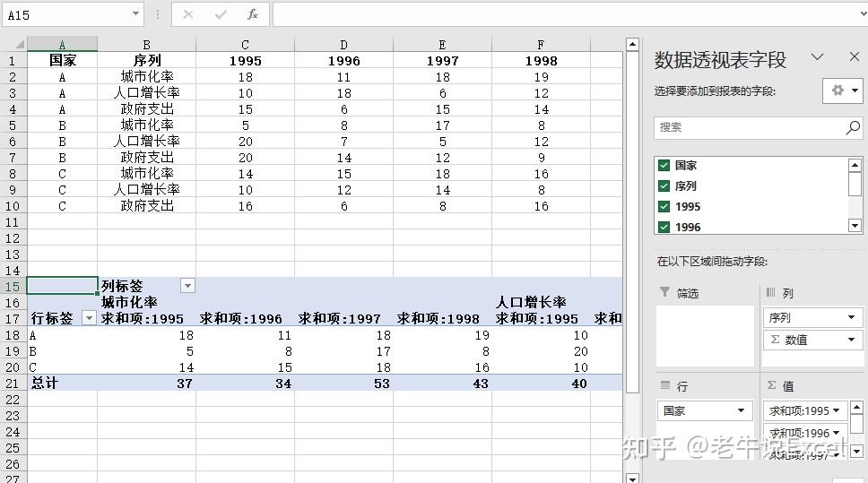Open the 国家 row field dropdown
The image size is (868, 483).
741,410
